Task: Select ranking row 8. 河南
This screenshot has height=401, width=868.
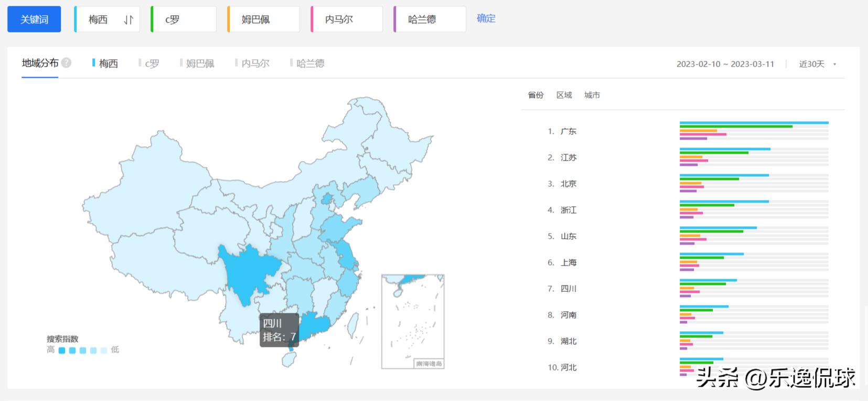Action: coord(687,315)
